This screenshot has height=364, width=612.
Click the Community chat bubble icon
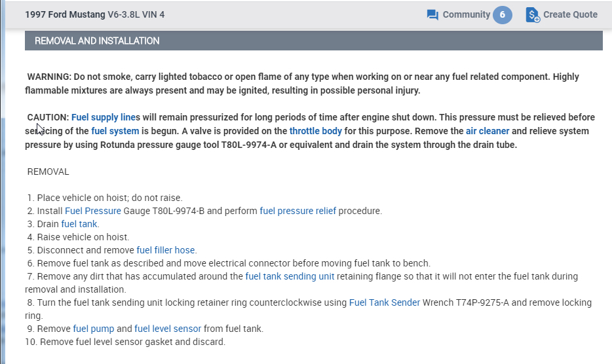pos(432,14)
